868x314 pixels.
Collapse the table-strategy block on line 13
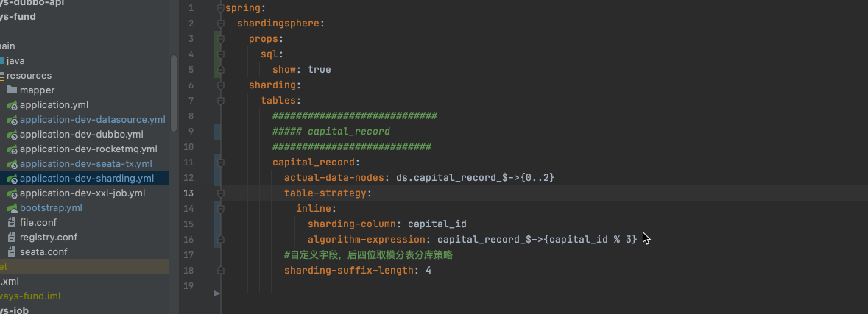tap(221, 194)
